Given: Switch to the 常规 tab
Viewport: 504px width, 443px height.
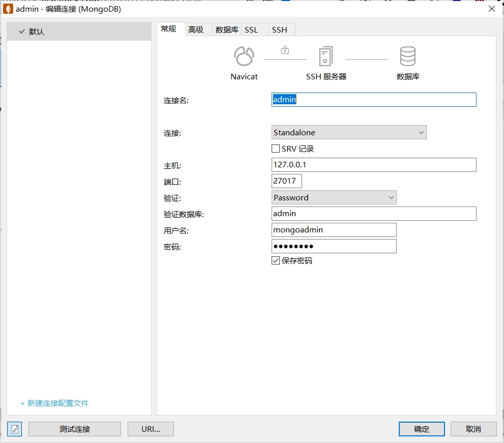Looking at the screenshot, I should pos(171,29).
